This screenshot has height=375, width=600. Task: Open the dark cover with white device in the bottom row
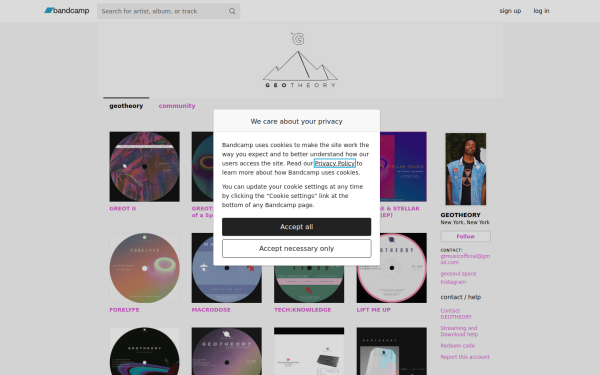(x=391, y=351)
